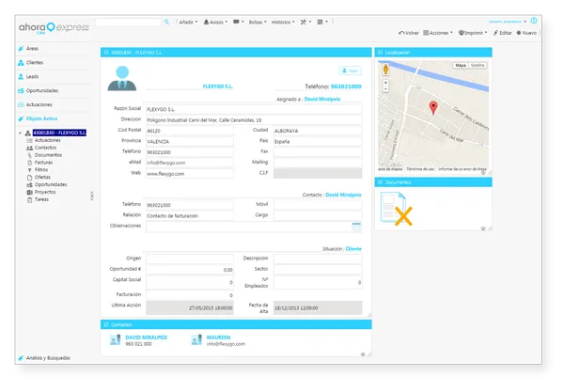The width and height of the screenshot is (564, 392).
Task: Click the client avatar image
Action: click(122, 78)
